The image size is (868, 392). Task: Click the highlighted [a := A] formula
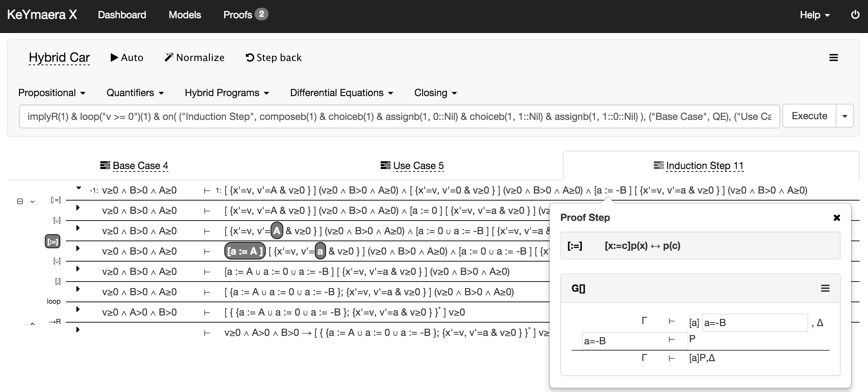pos(245,251)
